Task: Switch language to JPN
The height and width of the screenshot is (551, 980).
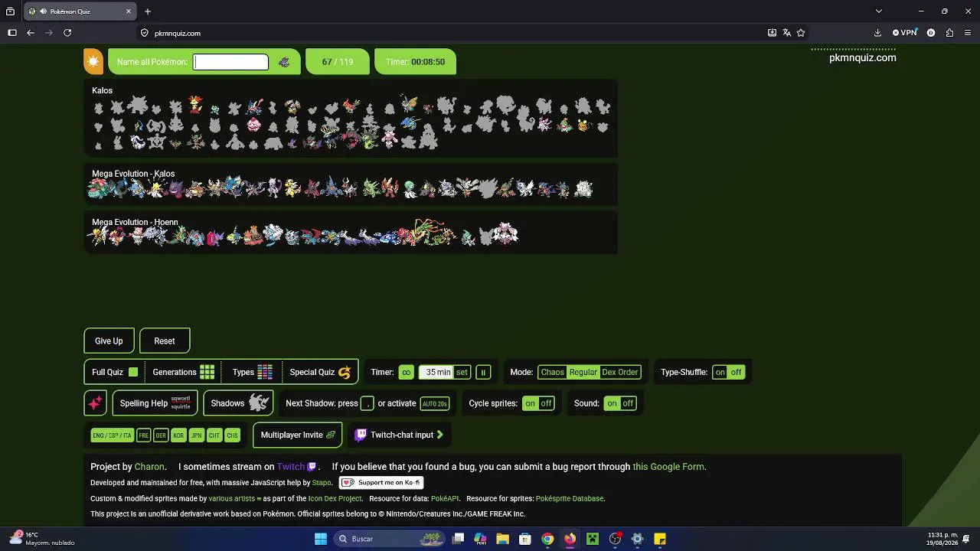Action: point(196,435)
